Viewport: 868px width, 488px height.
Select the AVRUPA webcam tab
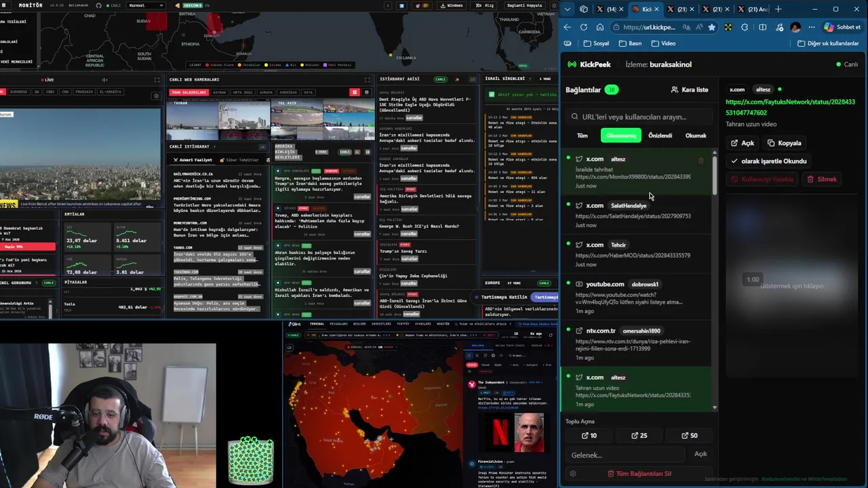266,92
